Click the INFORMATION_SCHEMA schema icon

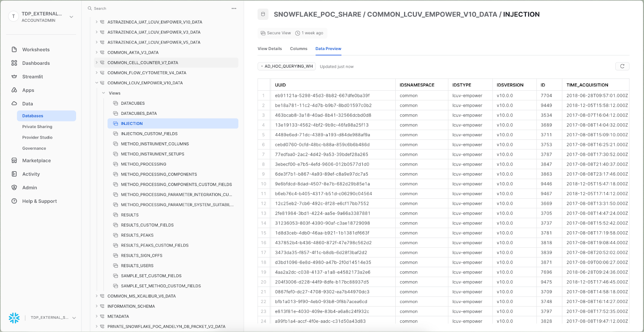pyautogui.click(x=102, y=306)
